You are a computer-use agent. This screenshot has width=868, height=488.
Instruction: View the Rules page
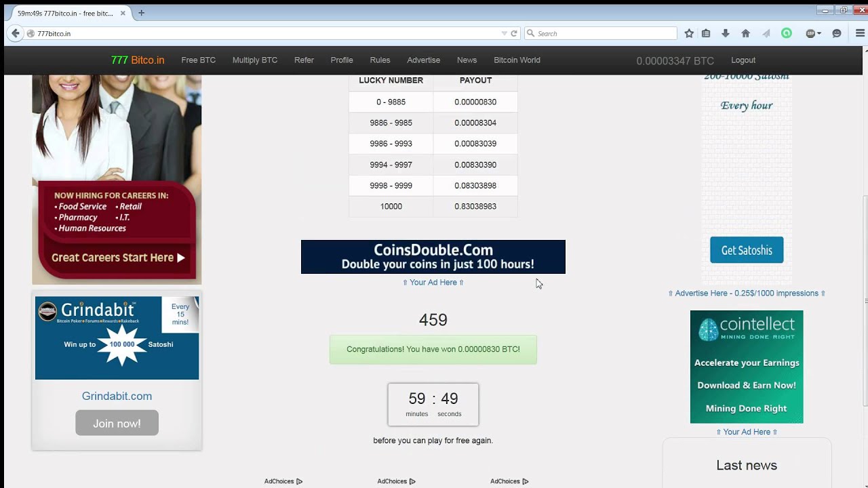(380, 60)
